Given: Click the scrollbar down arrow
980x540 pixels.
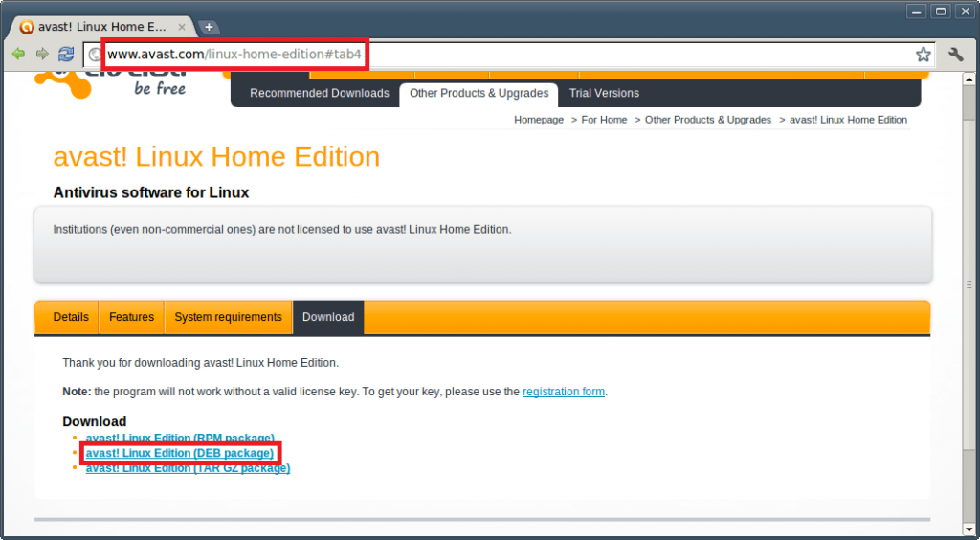Looking at the screenshot, I should point(969,529).
